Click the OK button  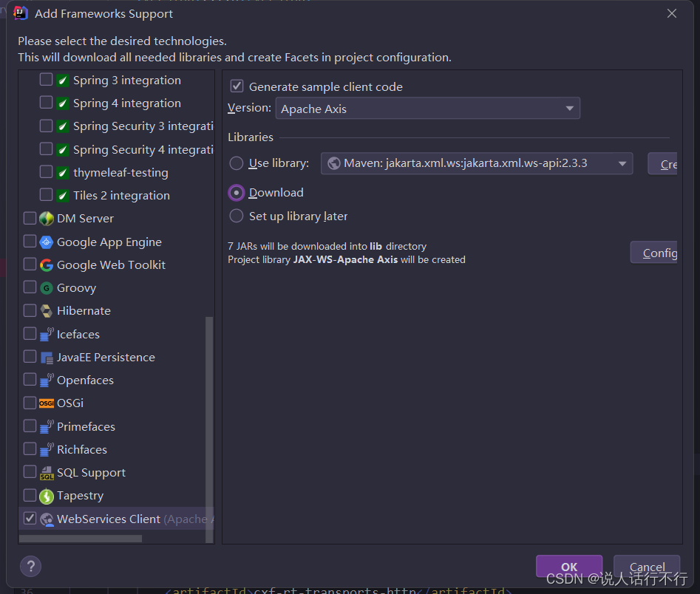point(569,566)
